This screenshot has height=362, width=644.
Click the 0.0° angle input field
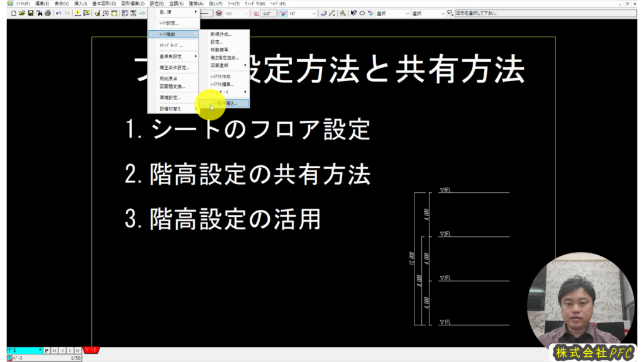268,13
